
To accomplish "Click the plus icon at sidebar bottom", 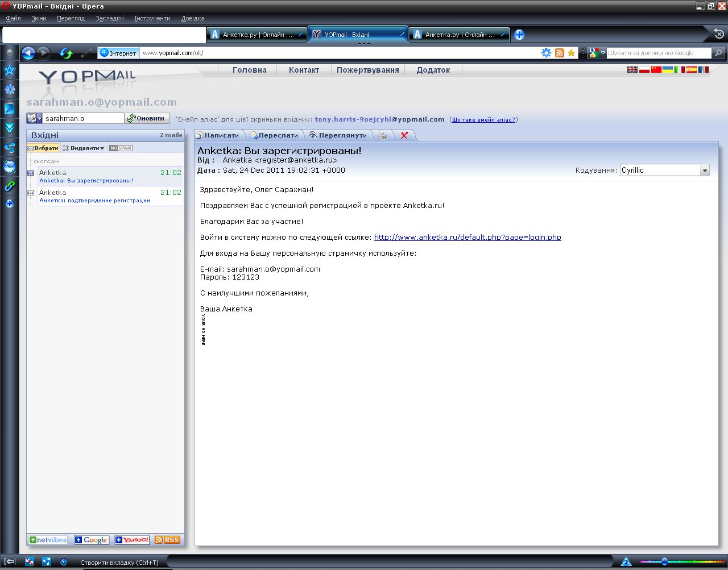I will coord(10,203).
